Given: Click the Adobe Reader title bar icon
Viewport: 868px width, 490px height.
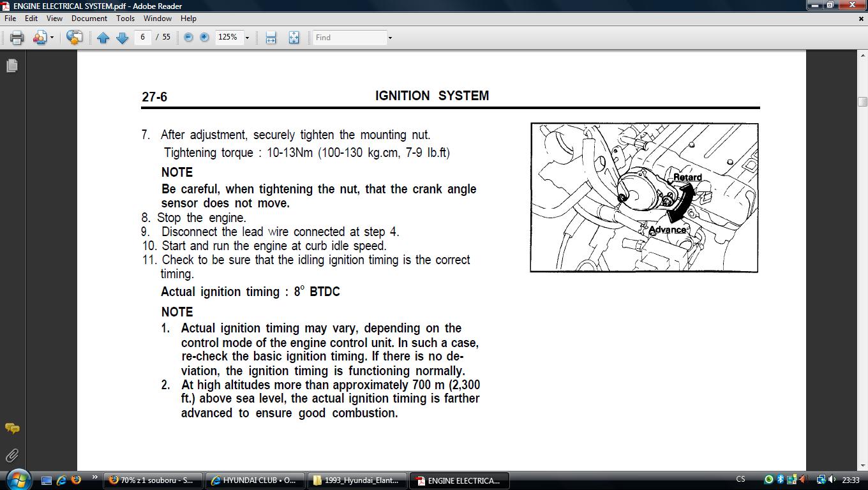Looking at the screenshot, I should 6,6.
